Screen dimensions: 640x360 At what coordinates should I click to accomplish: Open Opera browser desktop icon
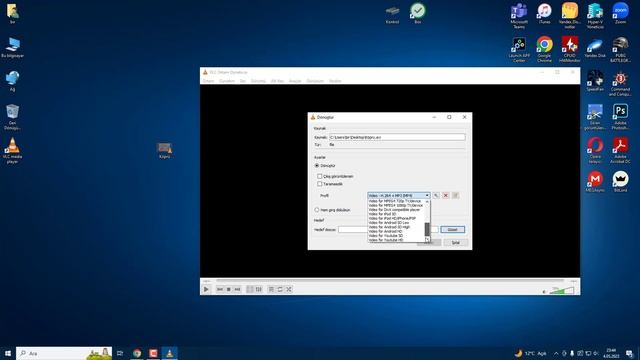[595, 151]
